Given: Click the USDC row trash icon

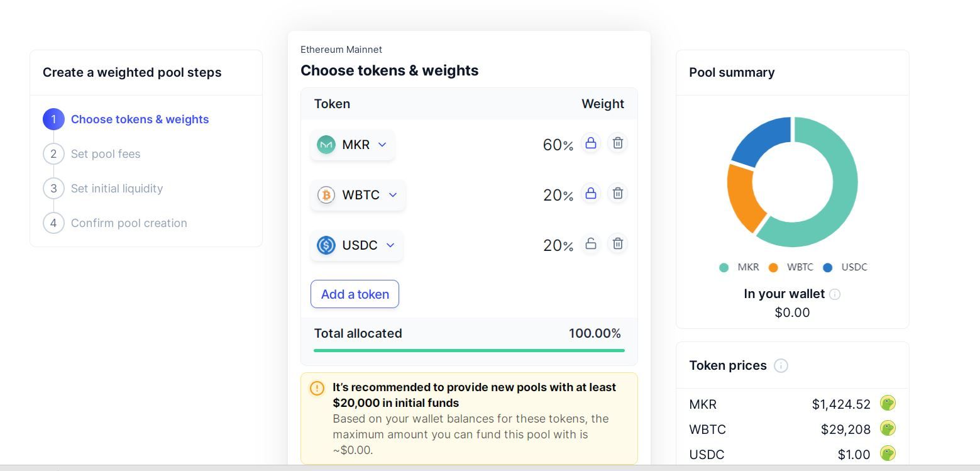Looking at the screenshot, I should point(618,244).
